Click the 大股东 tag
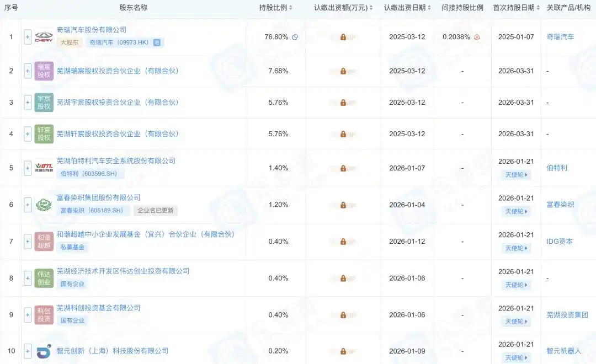This screenshot has height=364, width=596. click(70, 42)
